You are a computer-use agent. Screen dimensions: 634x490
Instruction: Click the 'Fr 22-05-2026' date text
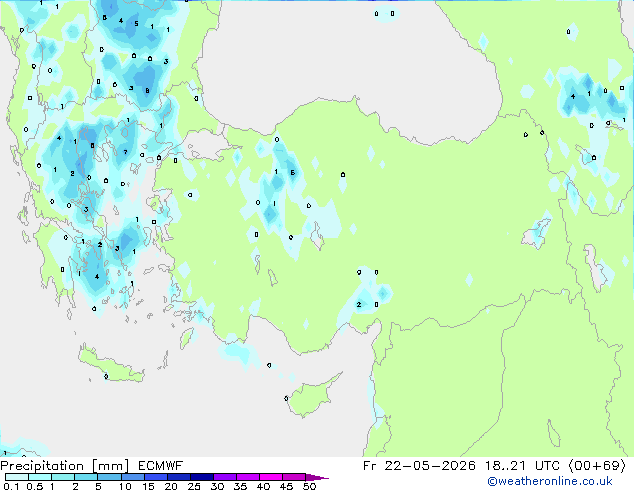[419, 466]
